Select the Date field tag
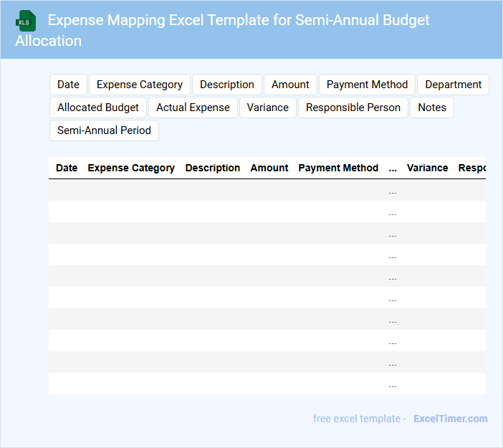Image resolution: width=503 pixels, height=448 pixels. coord(68,85)
